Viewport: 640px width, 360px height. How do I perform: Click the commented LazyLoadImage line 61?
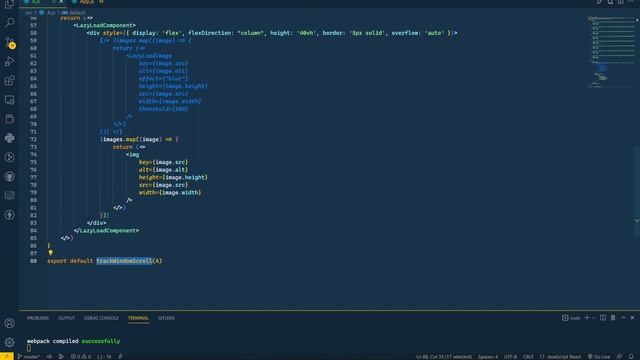[x=149, y=56]
